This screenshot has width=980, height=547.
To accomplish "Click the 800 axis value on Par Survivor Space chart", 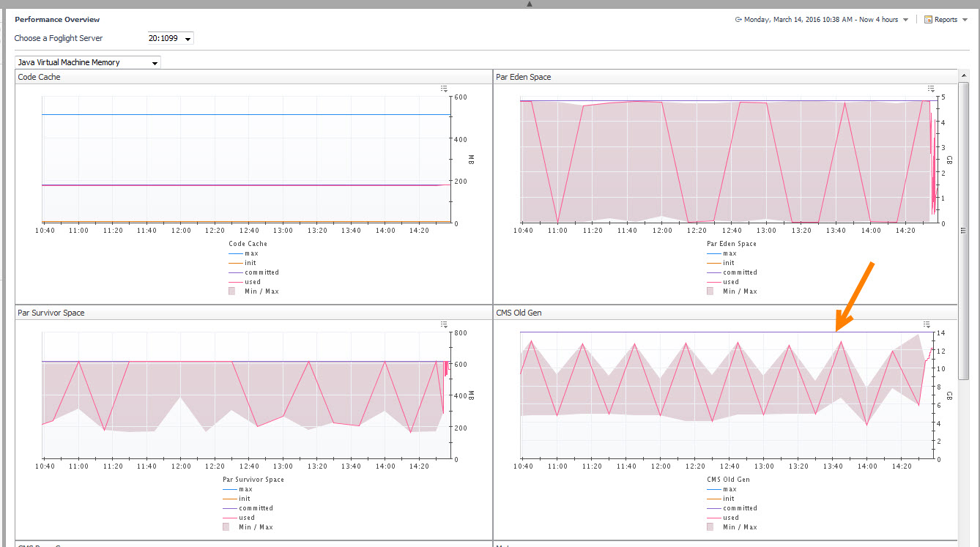I will (x=461, y=333).
